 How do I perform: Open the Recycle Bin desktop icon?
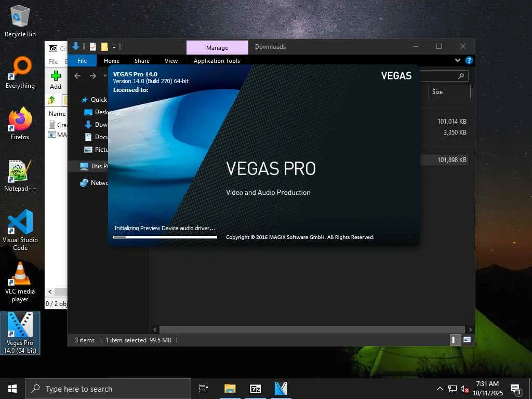coord(20,21)
